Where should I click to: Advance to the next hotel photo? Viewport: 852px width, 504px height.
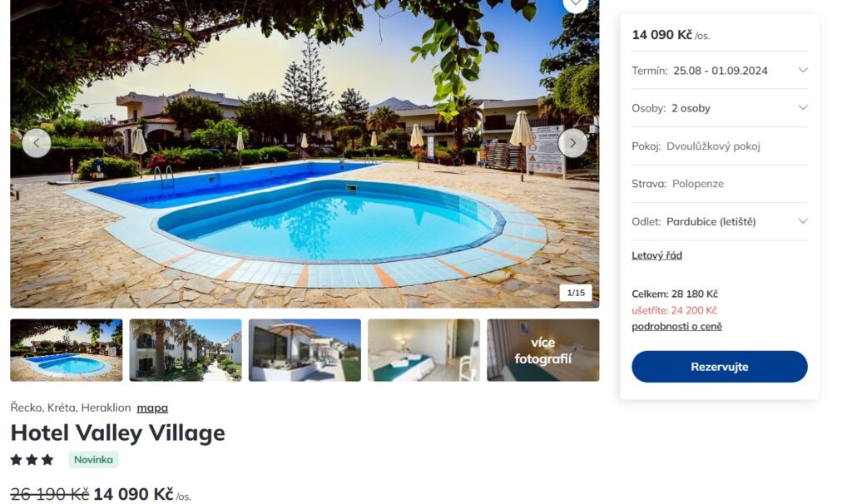pos(572,143)
